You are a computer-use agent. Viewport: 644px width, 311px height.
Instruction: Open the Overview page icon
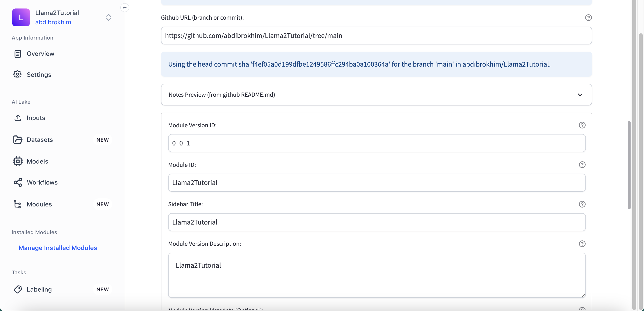click(x=18, y=54)
